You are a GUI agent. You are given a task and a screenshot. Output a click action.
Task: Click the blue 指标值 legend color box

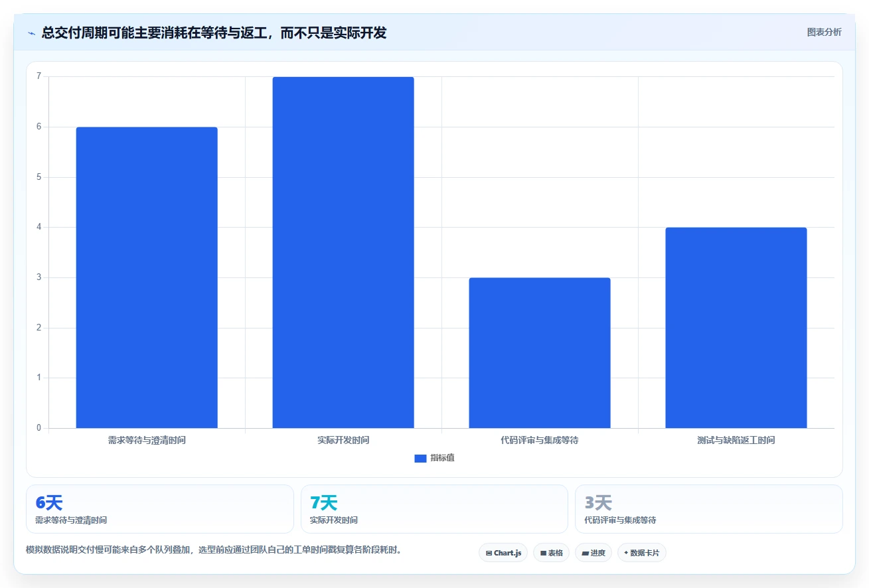[420, 458]
